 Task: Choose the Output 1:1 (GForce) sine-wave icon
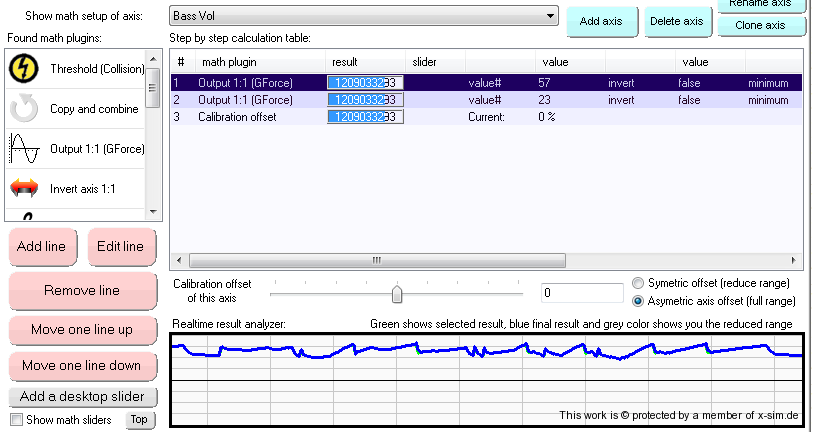point(22,149)
